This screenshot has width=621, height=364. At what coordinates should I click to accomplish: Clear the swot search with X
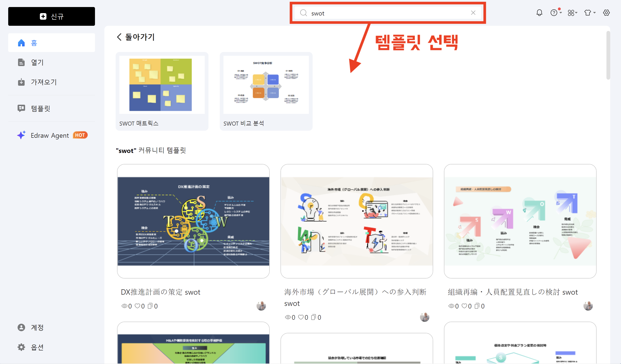point(473,13)
